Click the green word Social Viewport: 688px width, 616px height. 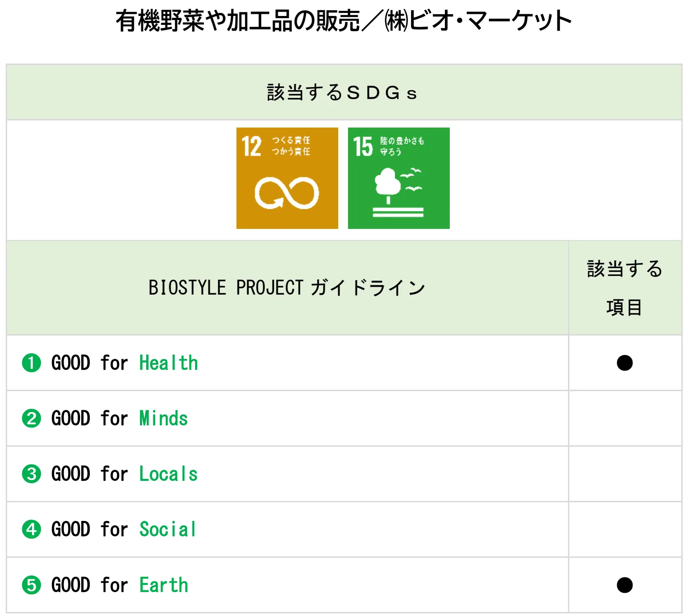(x=168, y=529)
